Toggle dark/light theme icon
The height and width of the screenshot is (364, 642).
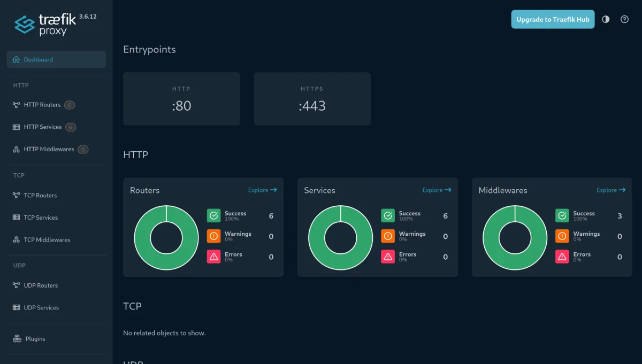(606, 19)
